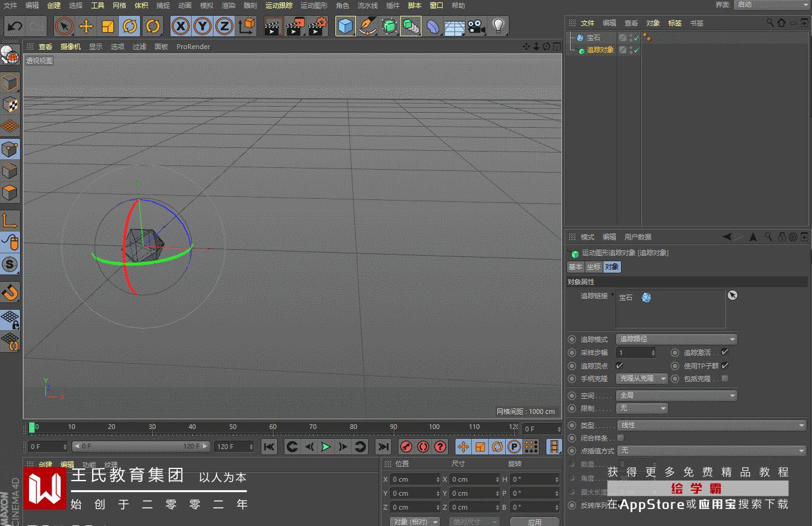The height and width of the screenshot is (526, 812).
Task: Activate the Scale tool in top toolbar
Action: click(x=108, y=26)
